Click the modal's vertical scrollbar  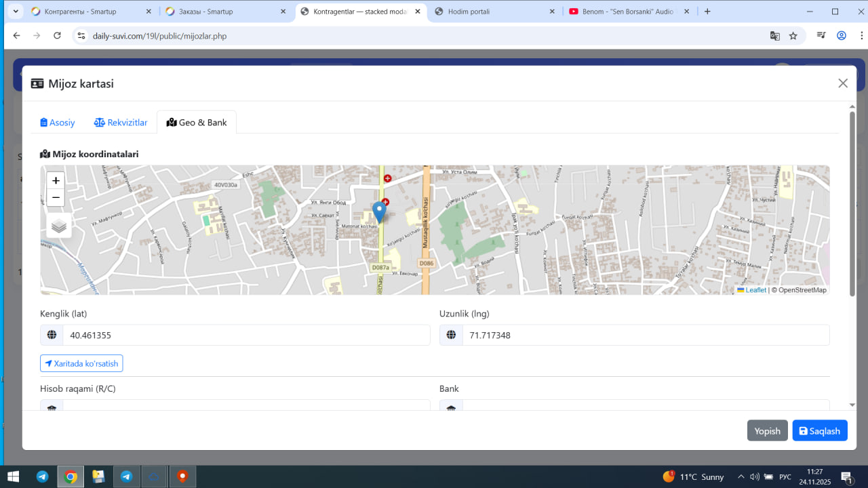point(852,203)
